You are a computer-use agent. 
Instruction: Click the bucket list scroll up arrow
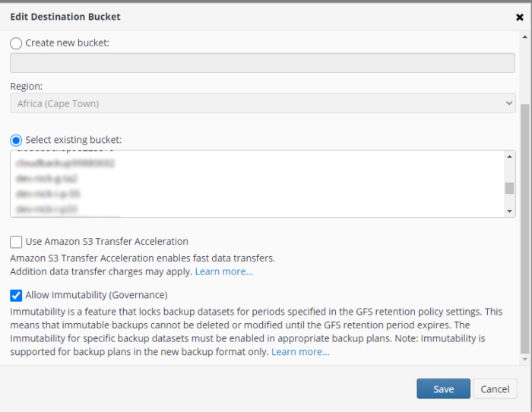coord(509,157)
